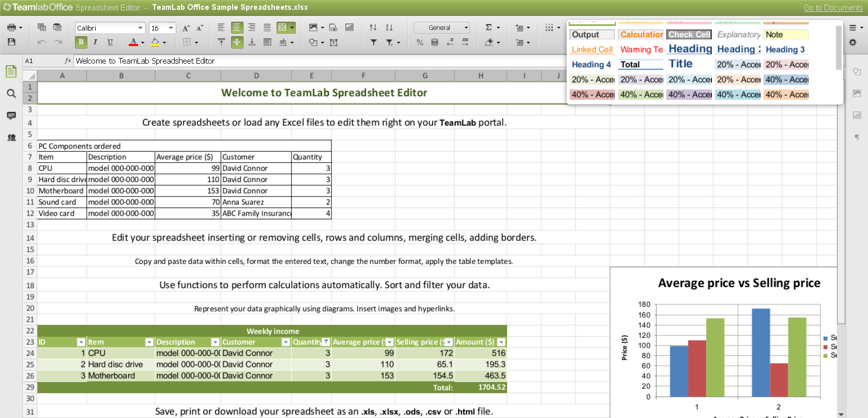The width and height of the screenshot is (868, 418).
Task: Click the red font color button
Action: click(133, 42)
